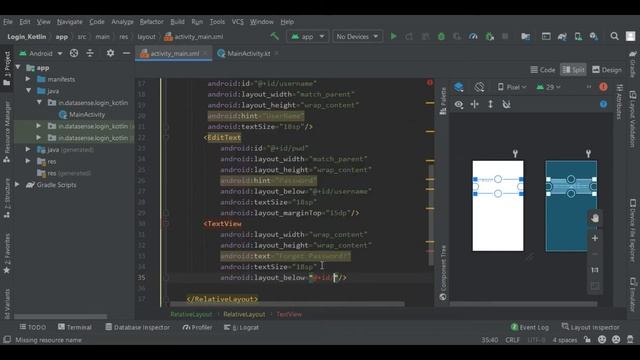Click the orientation rotate icon in preview

pos(479,87)
